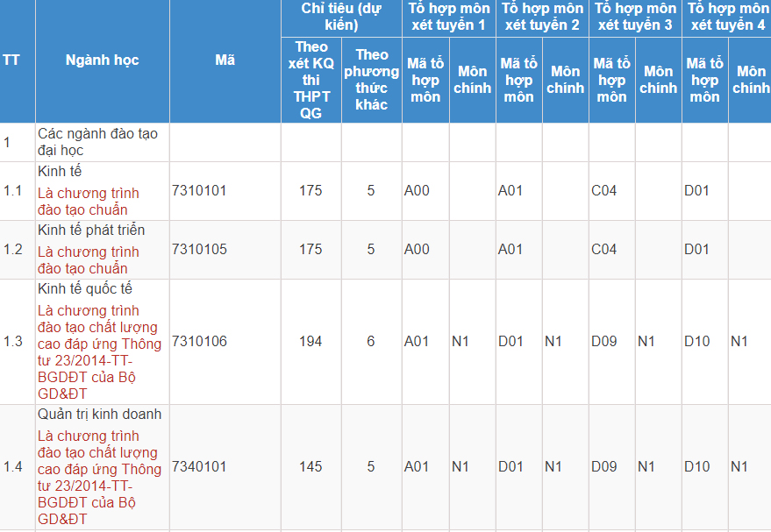Select major code 7310106
This screenshot has height=532, width=771.
tap(199, 341)
